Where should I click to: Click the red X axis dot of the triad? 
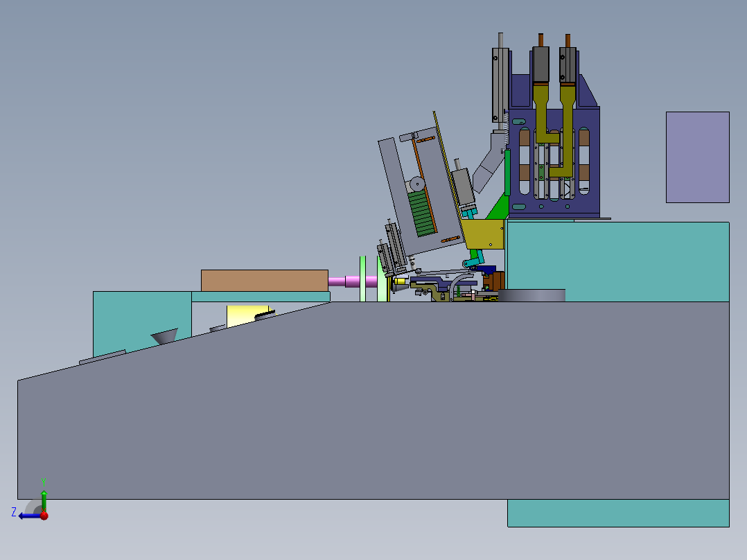coord(44,516)
